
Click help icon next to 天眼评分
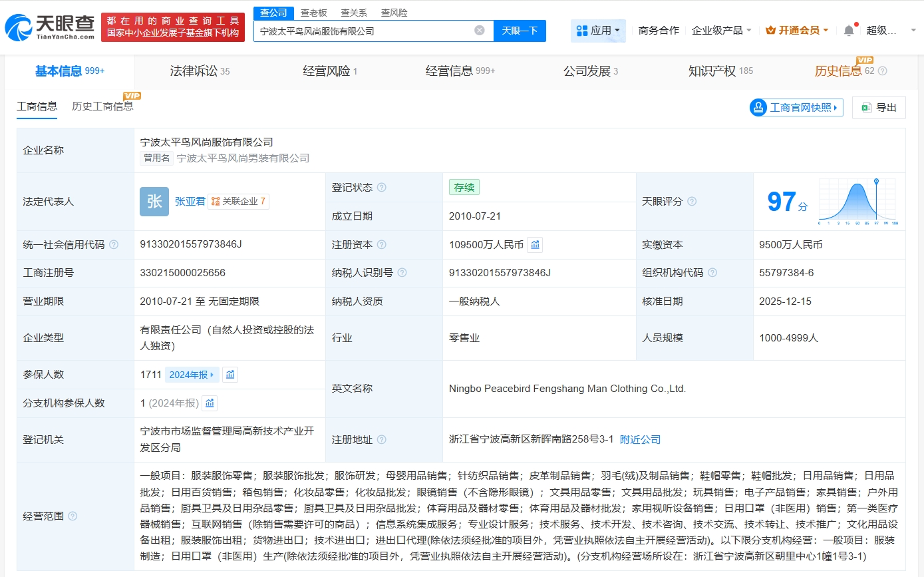point(692,202)
